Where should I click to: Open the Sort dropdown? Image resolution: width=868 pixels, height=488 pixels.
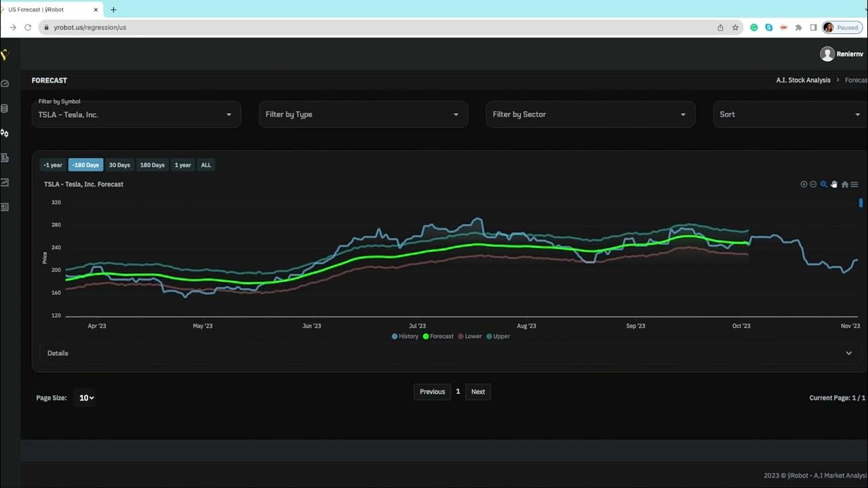point(790,115)
